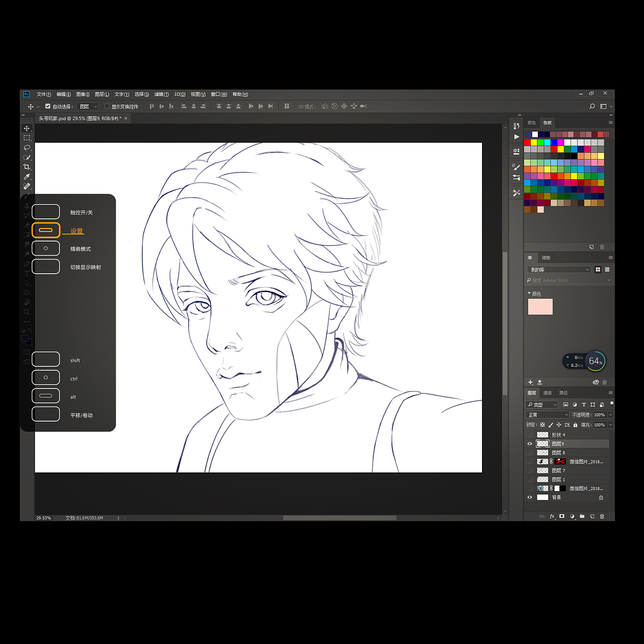This screenshot has width=644, height=644.
Task: Switch to the 路径 paths tab
Action: coord(563,393)
